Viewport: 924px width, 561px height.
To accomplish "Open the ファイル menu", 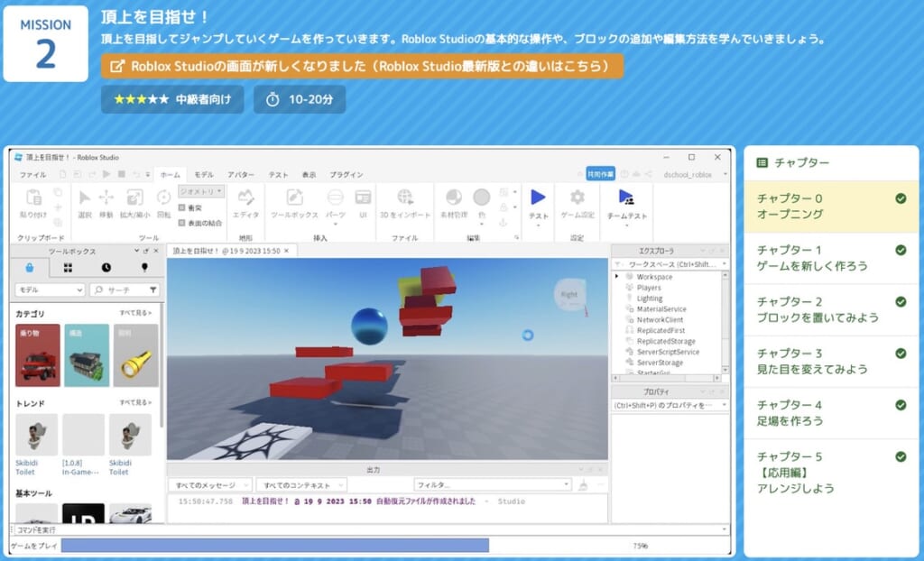I will pyautogui.click(x=33, y=175).
